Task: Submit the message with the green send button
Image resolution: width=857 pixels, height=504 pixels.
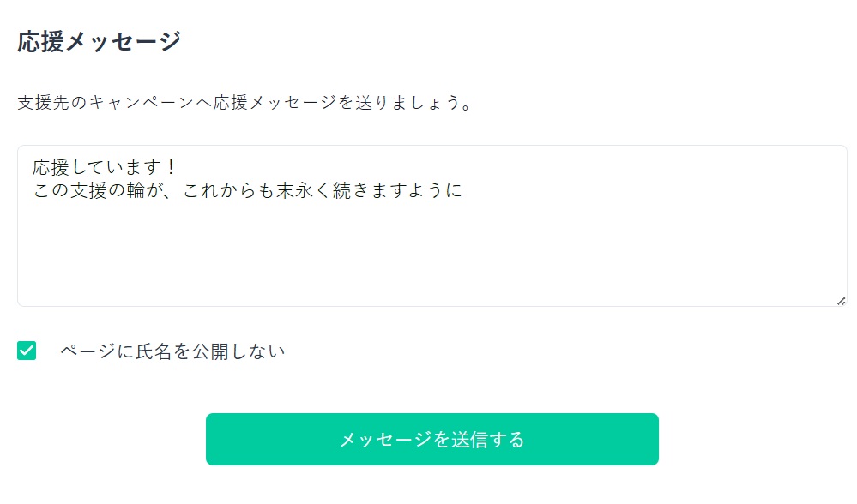Action: click(x=432, y=439)
